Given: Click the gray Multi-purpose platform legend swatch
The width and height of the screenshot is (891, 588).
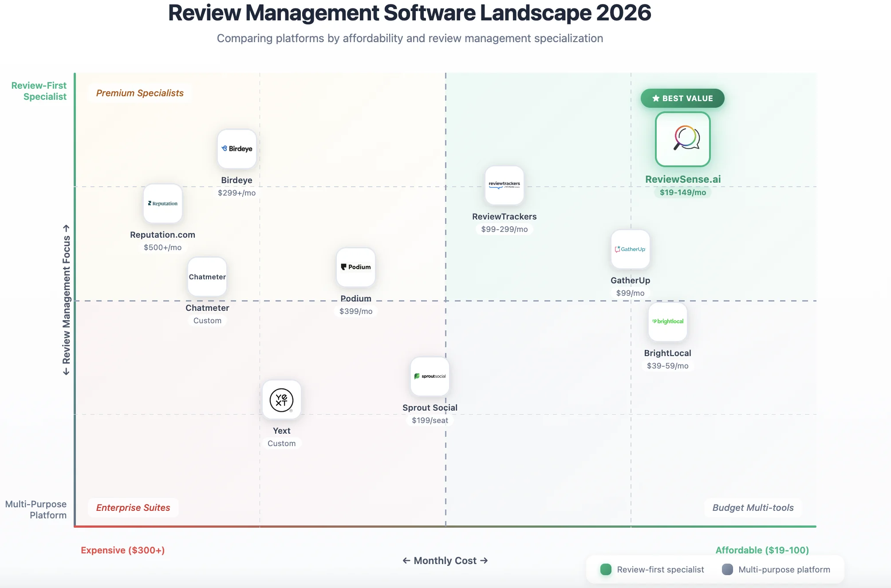Looking at the screenshot, I should pos(727,570).
